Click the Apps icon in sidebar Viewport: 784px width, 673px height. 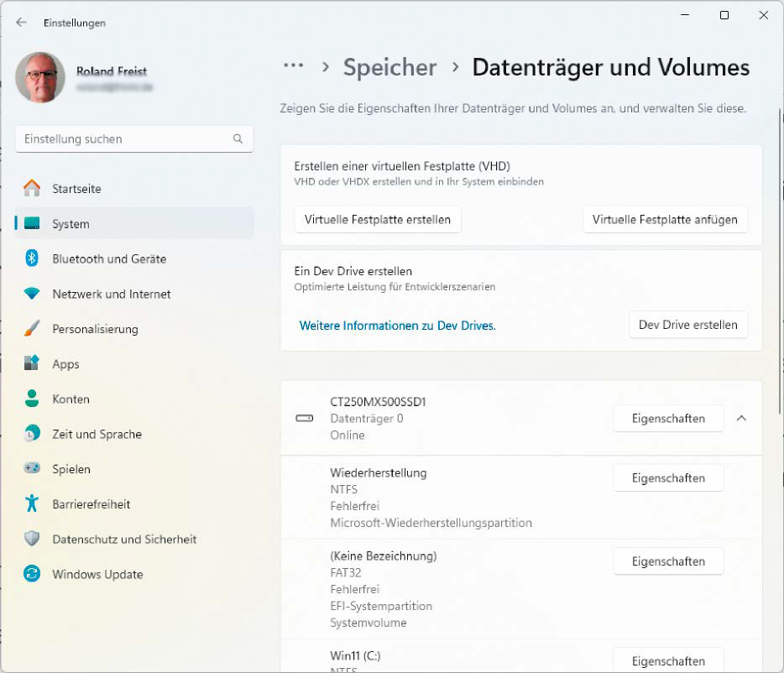pyautogui.click(x=32, y=363)
